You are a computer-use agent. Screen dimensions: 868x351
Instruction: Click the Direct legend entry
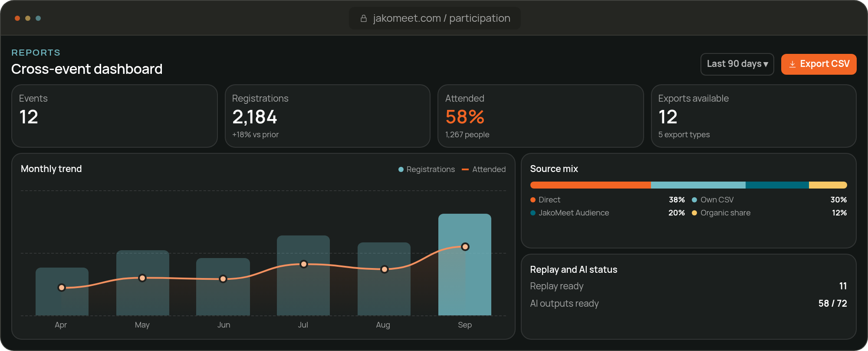(x=608, y=200)
